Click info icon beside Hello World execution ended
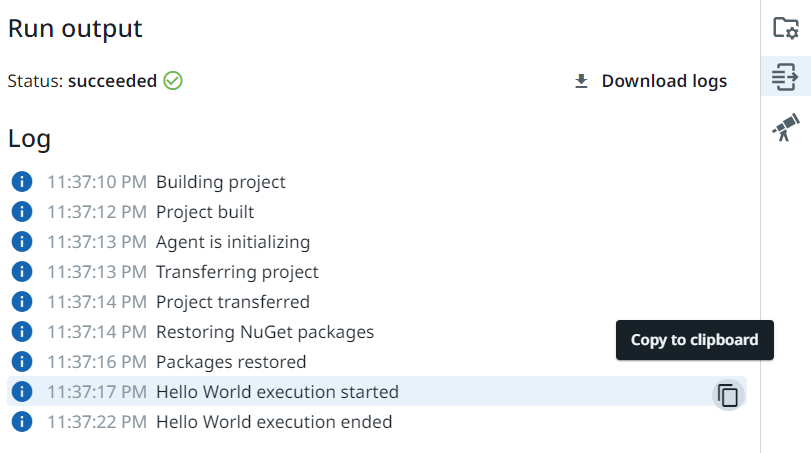 click(22, 422)
